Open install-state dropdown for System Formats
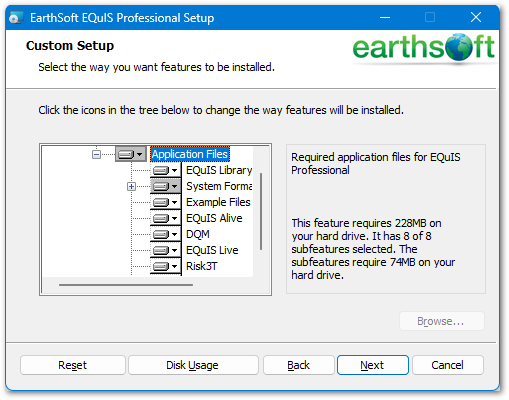This screenshot has width=509, height=400. click(x=165, y=186)
